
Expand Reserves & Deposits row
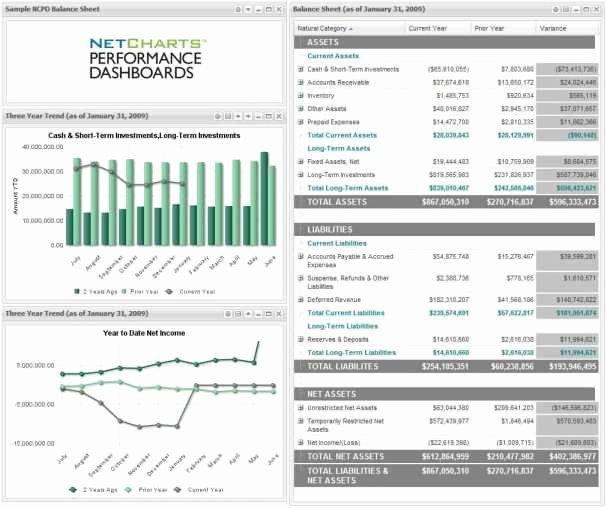point(300,339)
